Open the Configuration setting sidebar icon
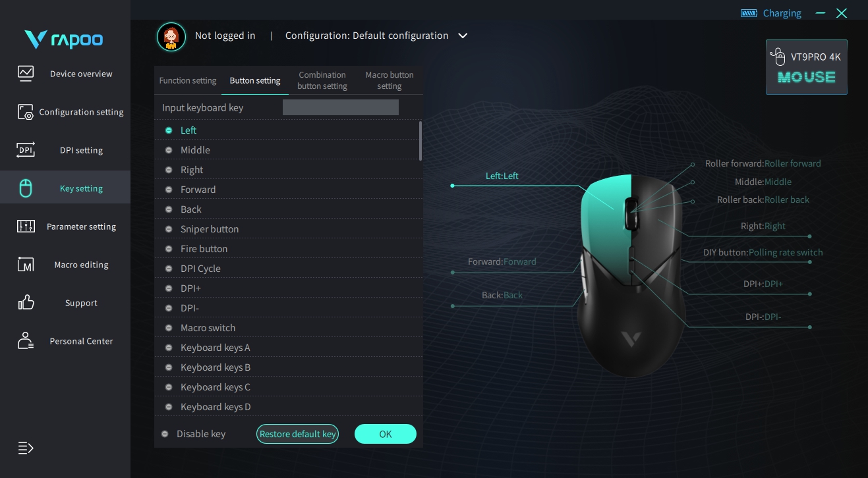868x478 pixels. click(26, 112)
